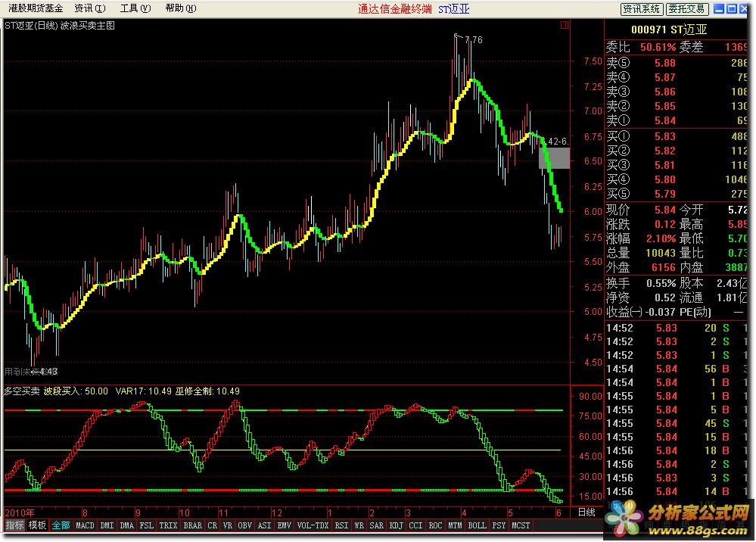Click the 卖③ price 5.86
756x542 pixels.
665,92
